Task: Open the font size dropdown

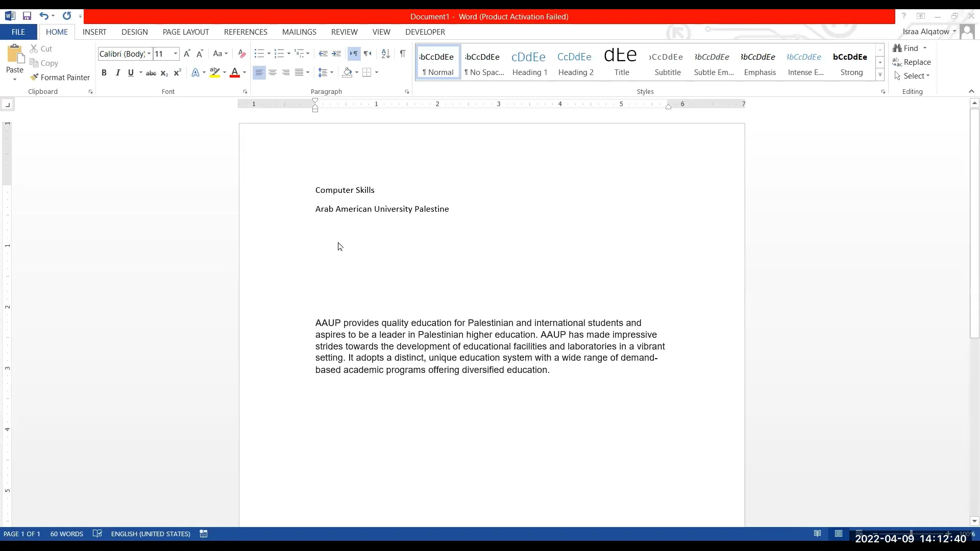Action: coord(175,54)
